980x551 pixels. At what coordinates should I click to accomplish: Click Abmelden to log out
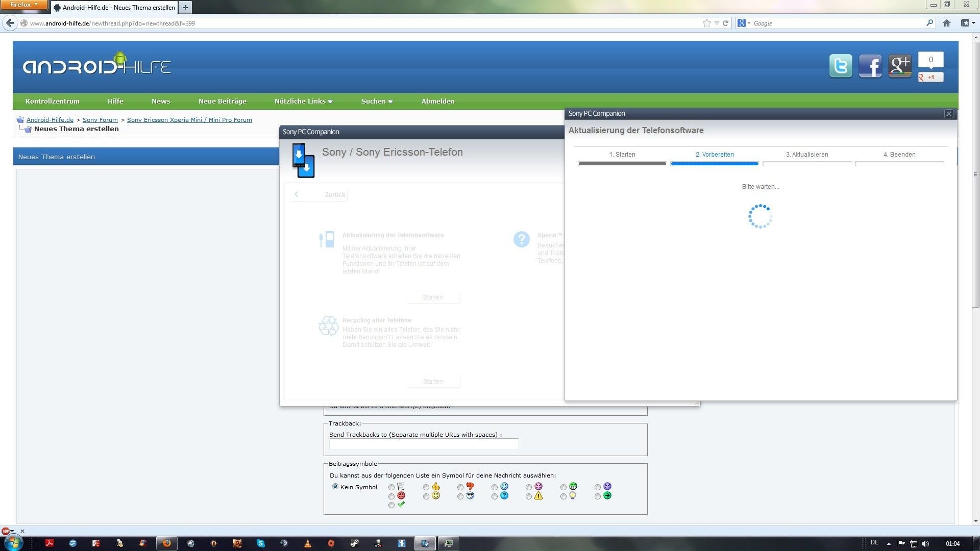click(438, 101)
